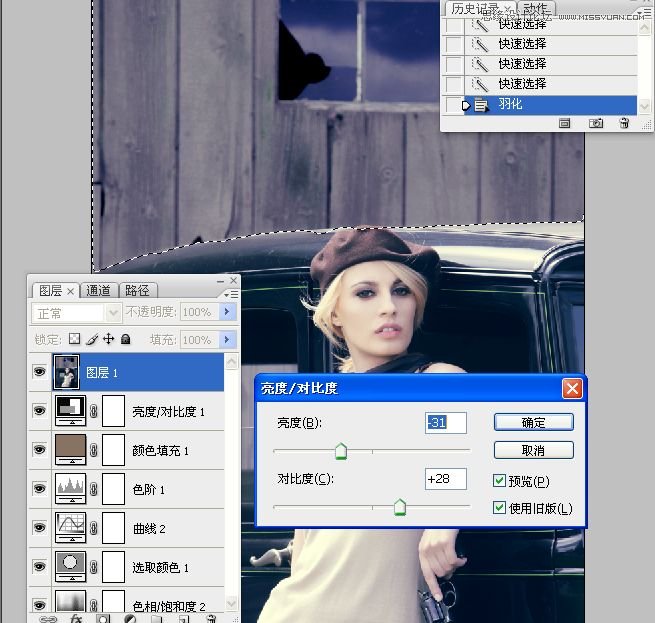Image resolution: width=655 pixels, height=623 pixels.
Task: Click the lock image pixels brush icon
Action: click(x=92, y=339)
